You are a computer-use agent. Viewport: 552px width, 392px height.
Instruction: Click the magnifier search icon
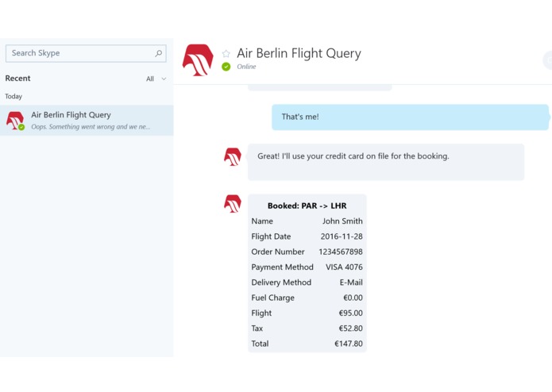(x=158, y=53)
